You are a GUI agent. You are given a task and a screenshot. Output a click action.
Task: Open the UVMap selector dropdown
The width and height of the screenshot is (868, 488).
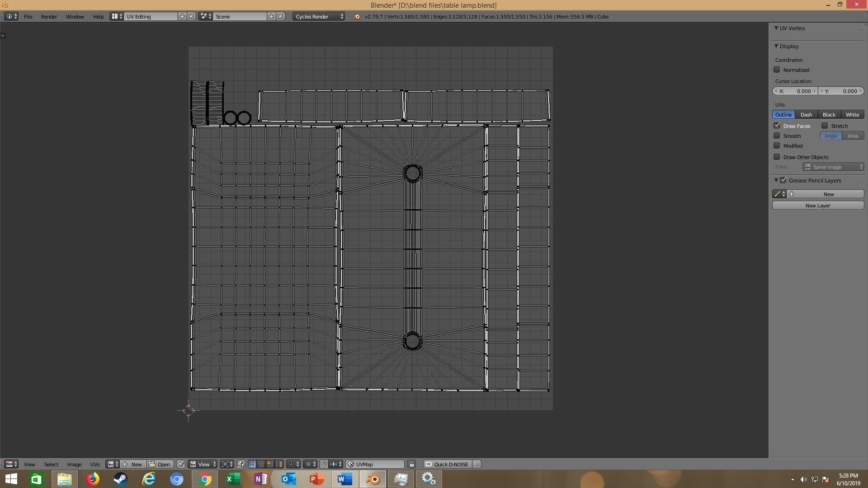click(x=375, y=464)
